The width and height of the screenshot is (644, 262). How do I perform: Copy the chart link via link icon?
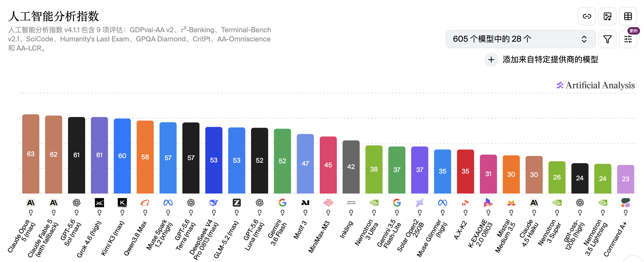point(587,16)
